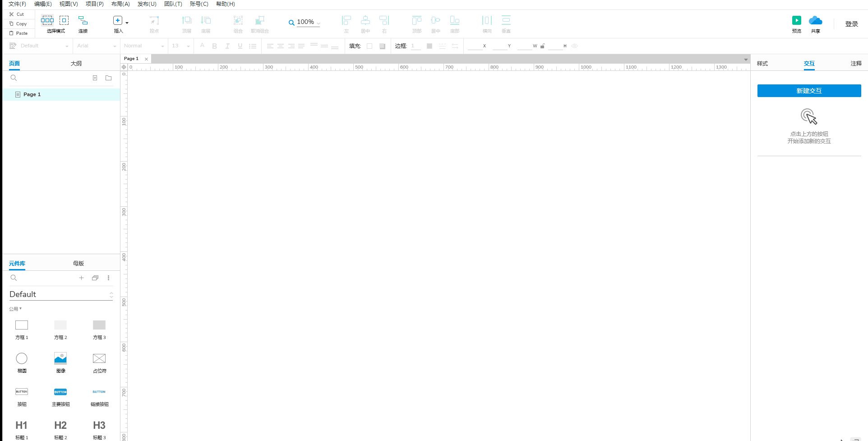Click the Cut scissors icon
This screenshot has width=868, height=441.
click(x=12, y=14)
